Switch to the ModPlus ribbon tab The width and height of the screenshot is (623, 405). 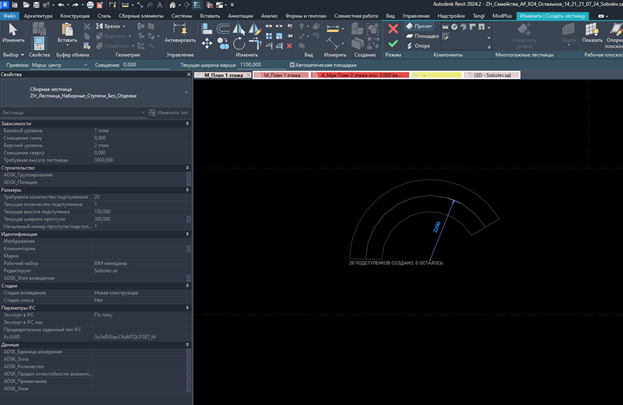click(502, 16)
